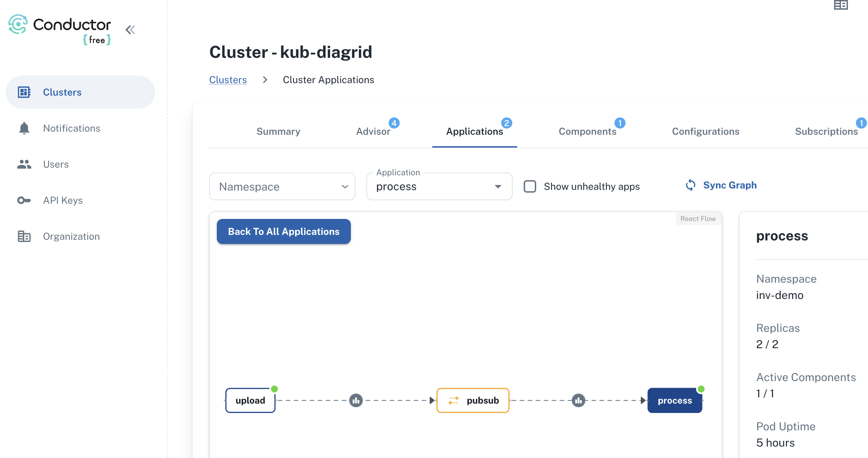The width and height of the screenshot is (868, 458).
Task: Enable Show unhealthy apps checkbox
Action: pyautogui.click(x=530, y=186)
